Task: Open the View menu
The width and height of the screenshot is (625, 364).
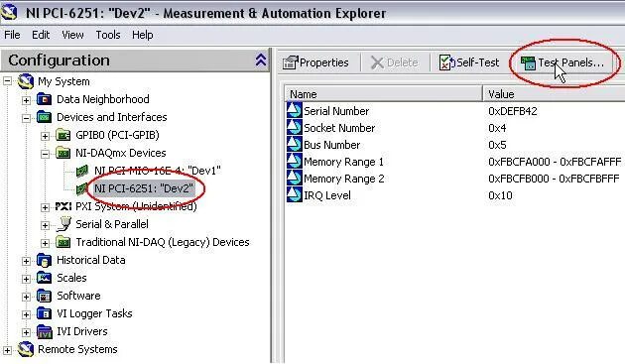Action: point(72,35)
